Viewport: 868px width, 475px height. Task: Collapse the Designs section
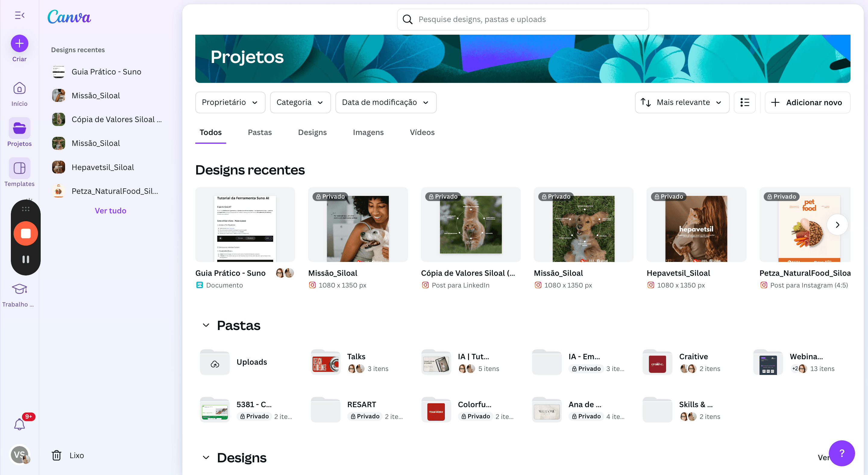click(x=206, y=458)
